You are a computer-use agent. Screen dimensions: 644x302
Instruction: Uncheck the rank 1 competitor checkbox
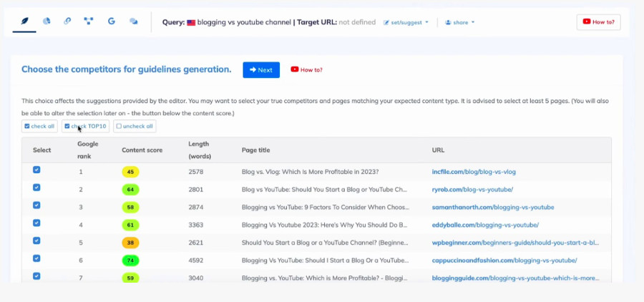click(36, 170)
